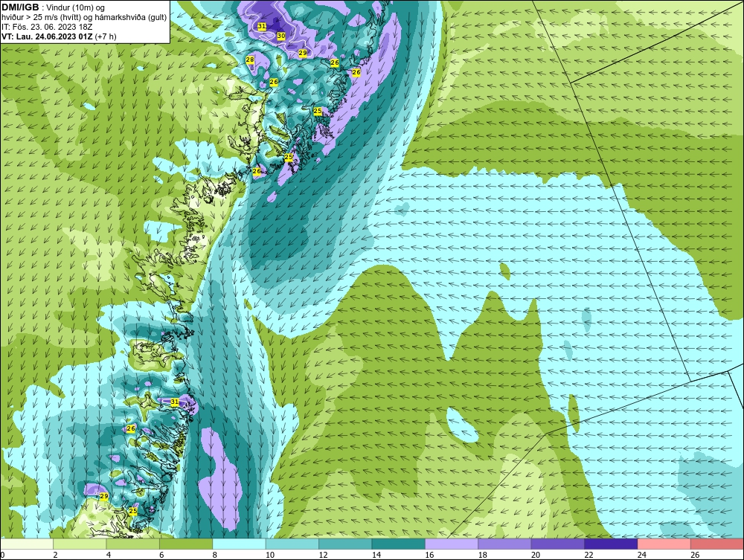
Task: Click the dark indigo 22–24 m/s legend swatch
Action: pos(611,544)
